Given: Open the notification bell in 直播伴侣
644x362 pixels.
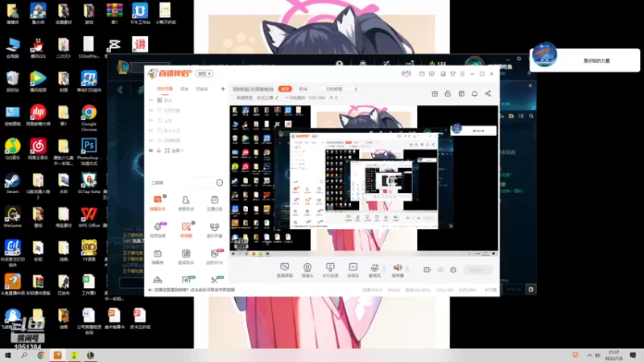Looking at the screenshot, I should [474, 93].
